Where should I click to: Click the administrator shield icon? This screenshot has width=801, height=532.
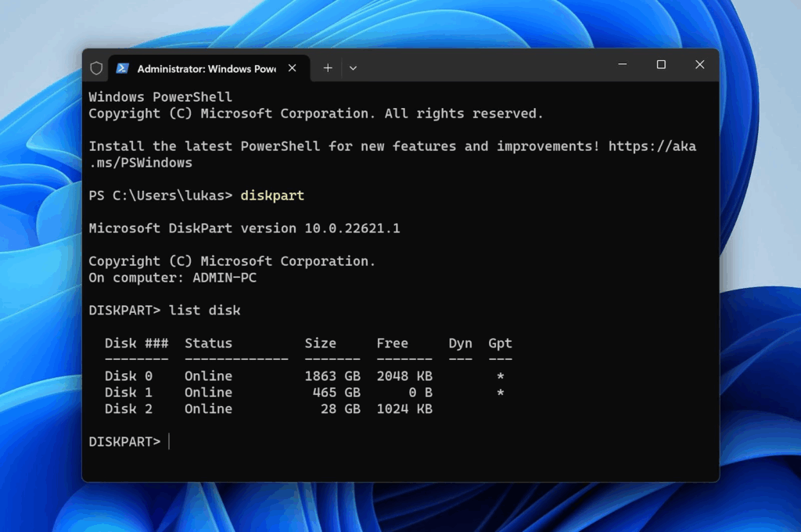point(96,68)
